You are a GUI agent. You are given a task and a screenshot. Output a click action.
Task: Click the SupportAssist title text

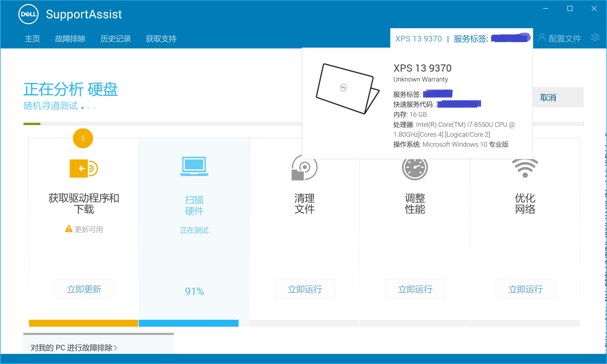[84, 14]
